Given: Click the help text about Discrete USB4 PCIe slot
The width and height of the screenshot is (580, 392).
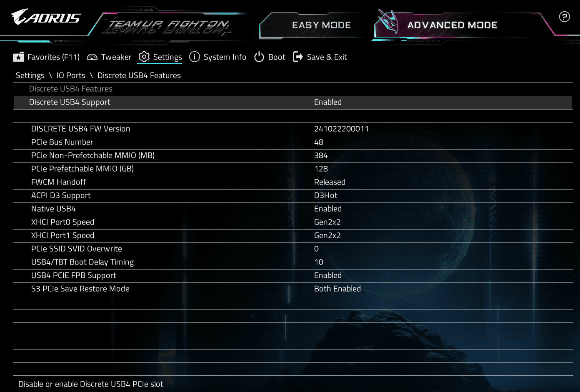Looking at the screenshot, I should click(x=91, y=384).
